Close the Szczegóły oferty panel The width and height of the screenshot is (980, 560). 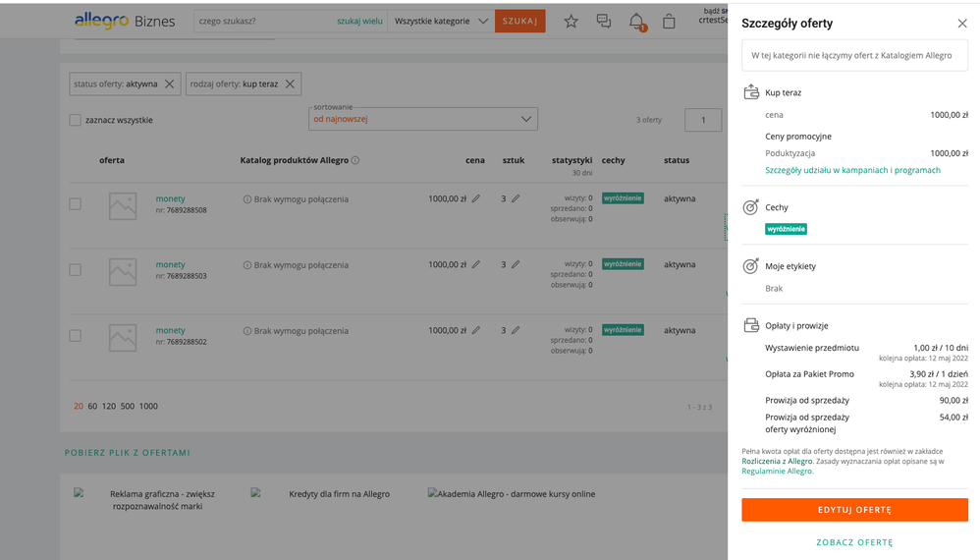962,24
